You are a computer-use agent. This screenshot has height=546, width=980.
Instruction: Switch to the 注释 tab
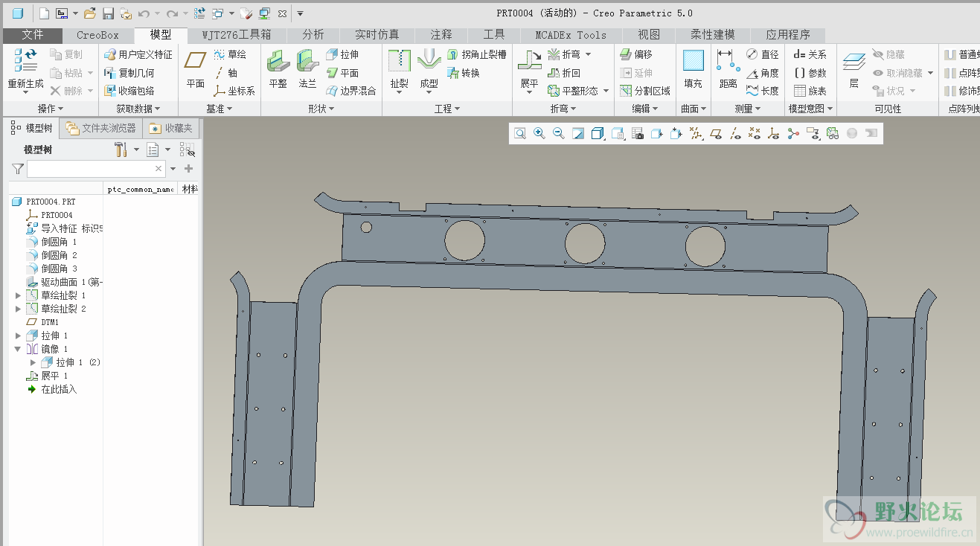(441, 35)
